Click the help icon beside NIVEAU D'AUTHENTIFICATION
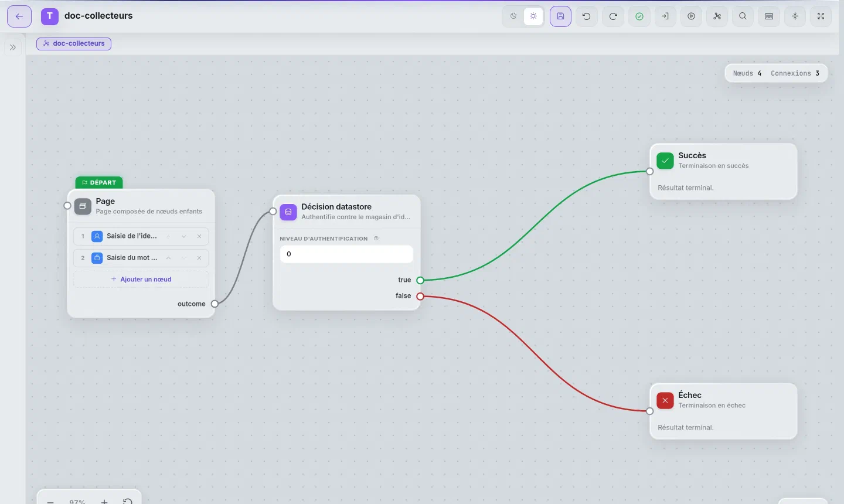 [376, 239]
